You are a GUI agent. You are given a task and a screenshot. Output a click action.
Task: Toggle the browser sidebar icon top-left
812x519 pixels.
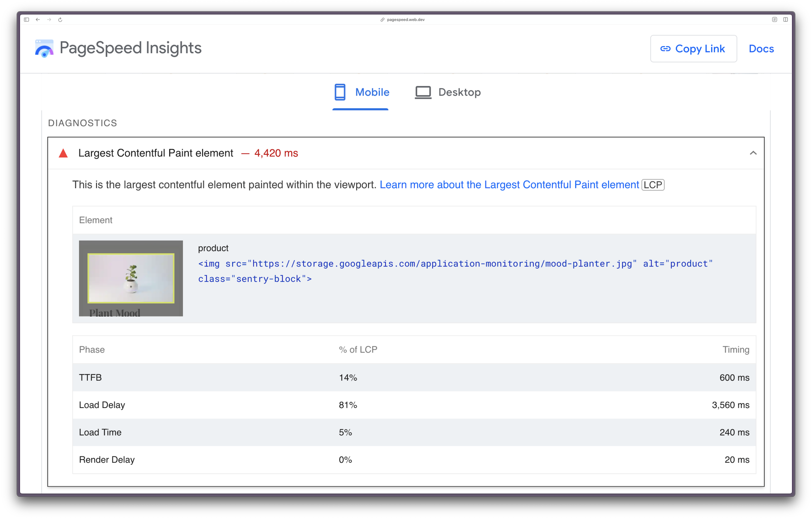[26, 19]
